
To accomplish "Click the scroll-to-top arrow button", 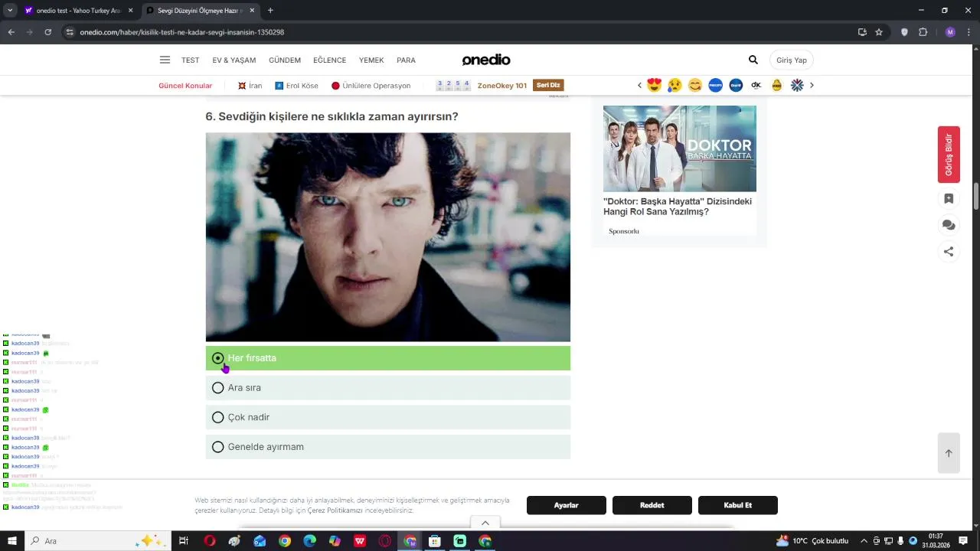I will point(949,453).
